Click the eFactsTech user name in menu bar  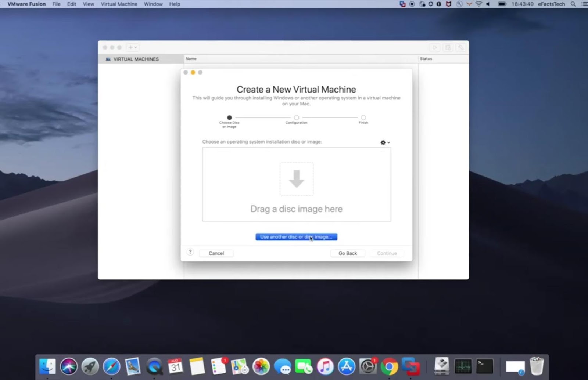pyautogui.click(x=551, y=4)
